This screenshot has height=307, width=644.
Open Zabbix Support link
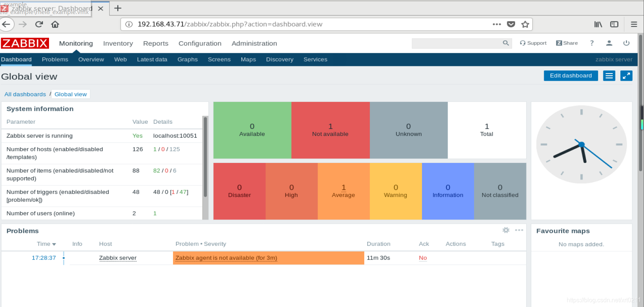point(533,43)
